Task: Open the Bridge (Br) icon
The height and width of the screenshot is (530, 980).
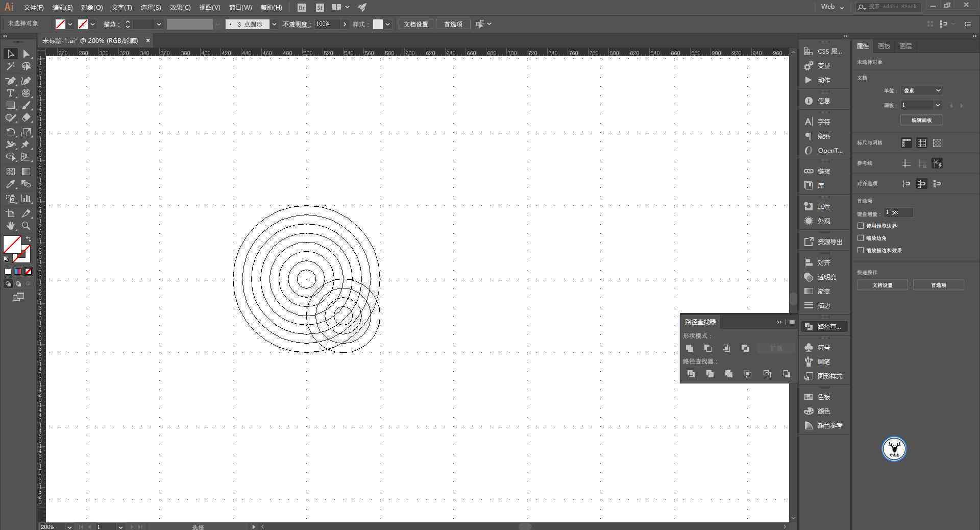Action: tap(302, 8)
